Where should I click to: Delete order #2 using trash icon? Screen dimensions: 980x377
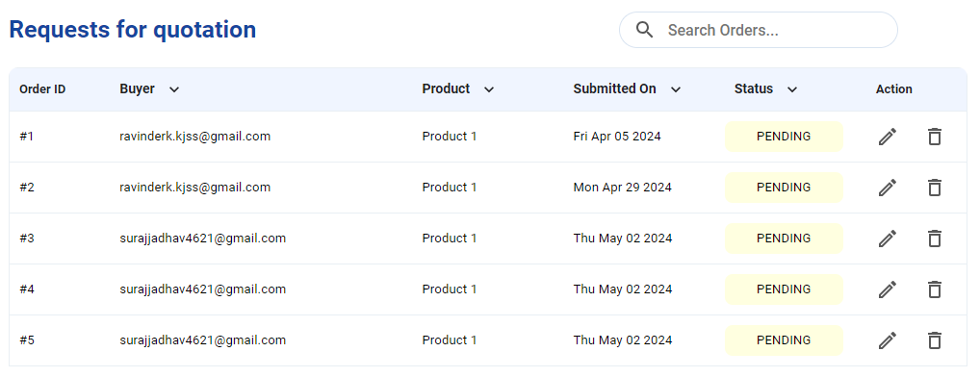(x=935, y=188)
